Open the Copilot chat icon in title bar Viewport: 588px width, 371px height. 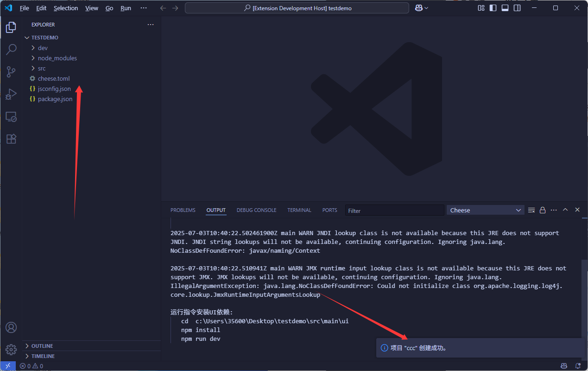(418, 8)
